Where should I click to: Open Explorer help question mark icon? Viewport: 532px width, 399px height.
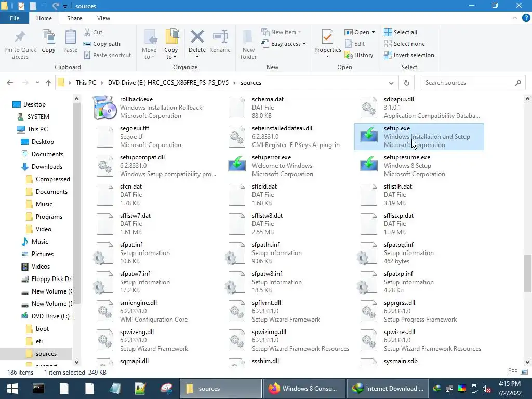pyautogui.click(x=526, y=18)
